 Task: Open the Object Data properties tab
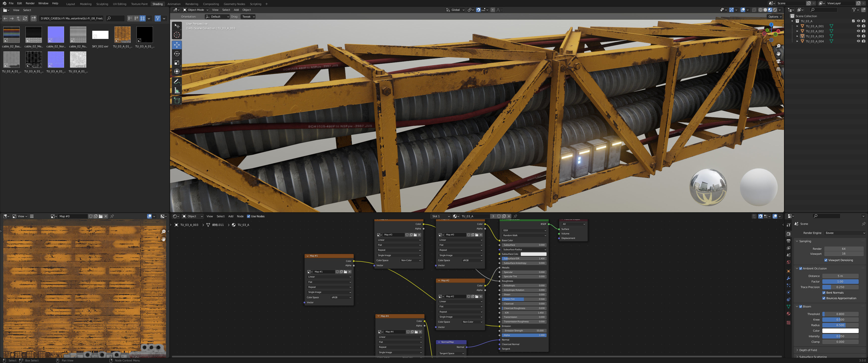tap(789, 307)
